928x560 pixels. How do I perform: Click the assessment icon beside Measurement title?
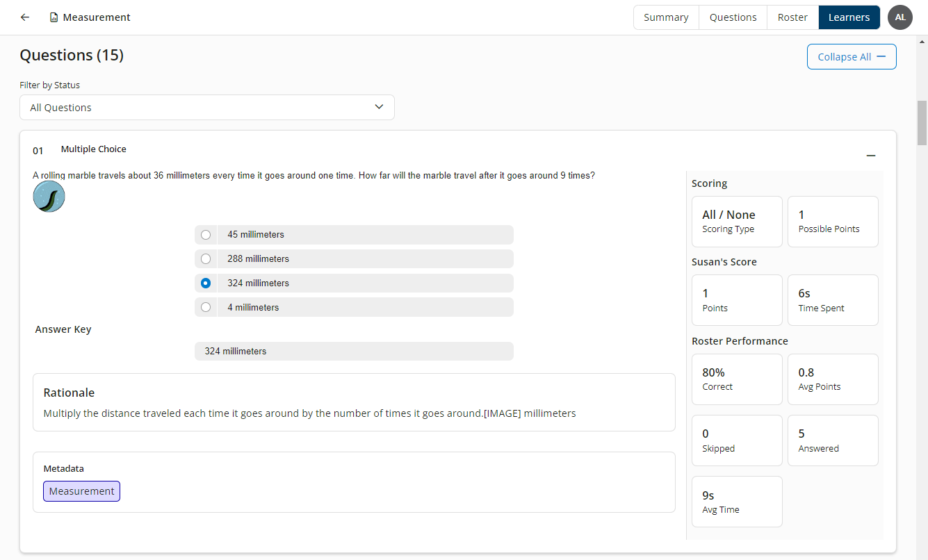point(54,17)
